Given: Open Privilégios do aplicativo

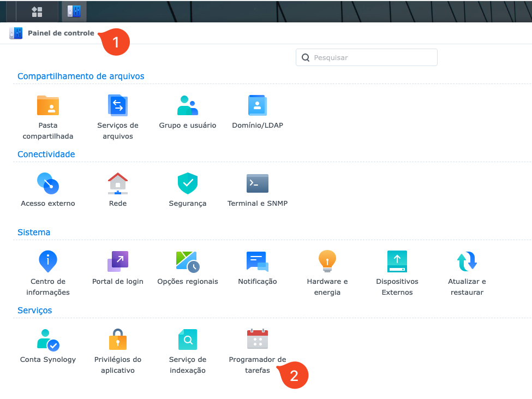Looking at the screenshot, I should [118, 340].
